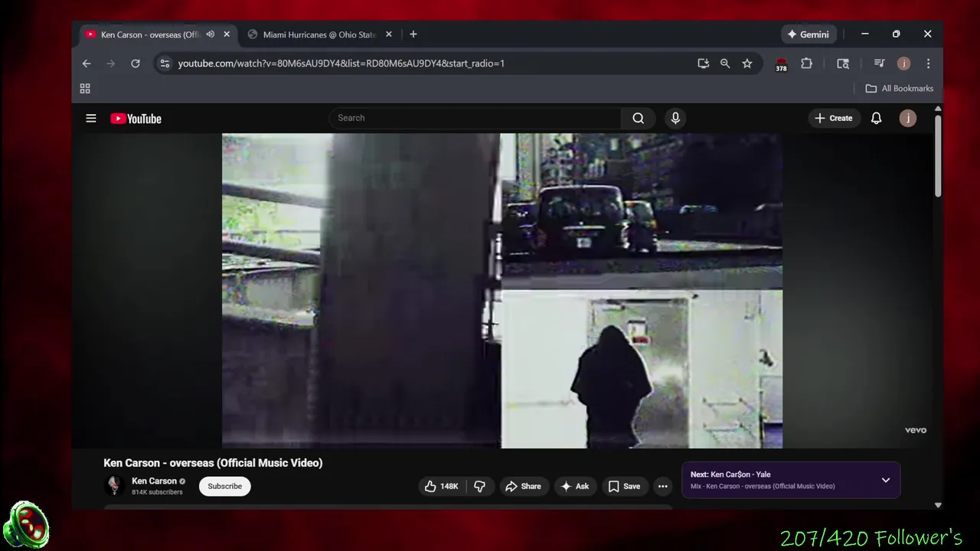Open Chrome three-dot menu
This screenshot has height=551, width=980.
point(928,64)
